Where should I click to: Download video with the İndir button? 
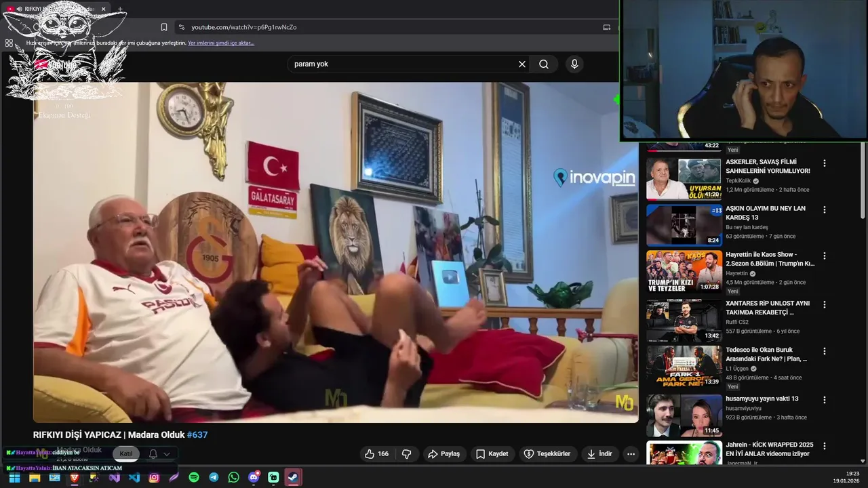pos(599,454)
